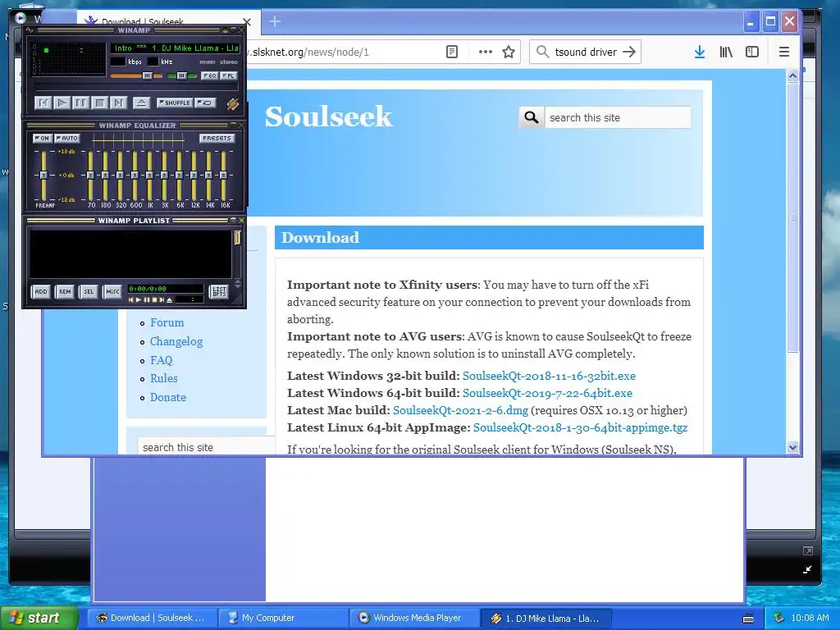
Task: Click Winamp's previous track button
Action: pos(43,103)
